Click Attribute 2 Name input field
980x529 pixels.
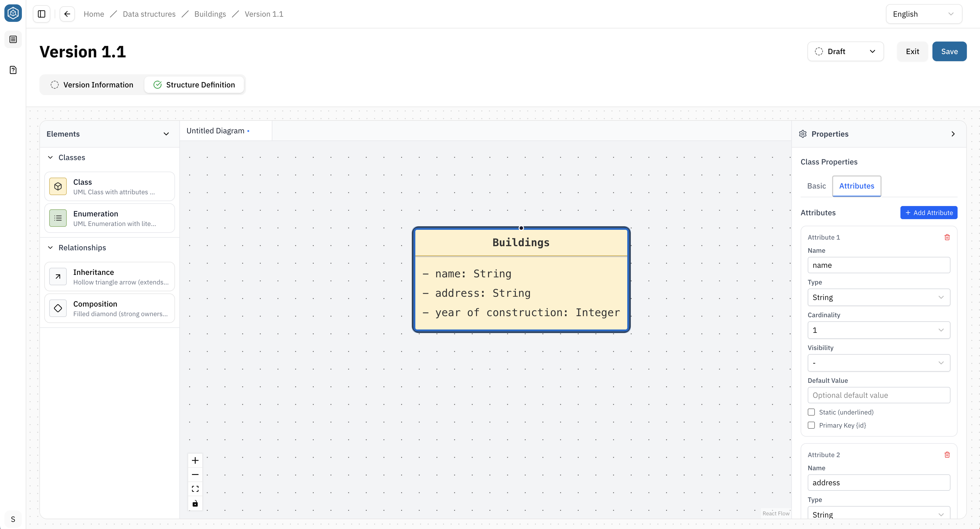879,482
